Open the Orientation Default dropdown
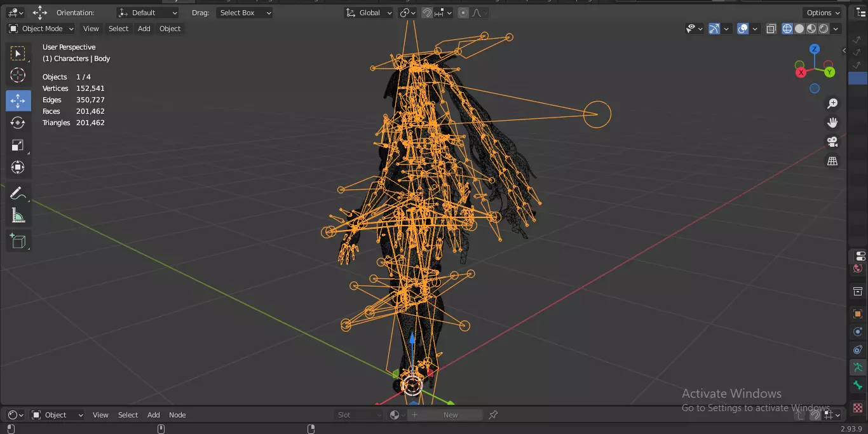Screen dimensions: 868x434 (148, 13)
